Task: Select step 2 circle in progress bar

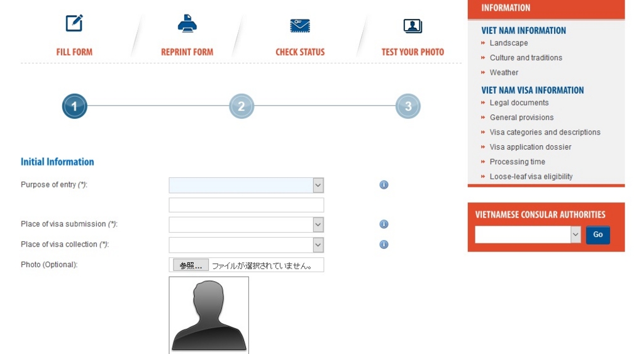Action: [x=241, y=106]
